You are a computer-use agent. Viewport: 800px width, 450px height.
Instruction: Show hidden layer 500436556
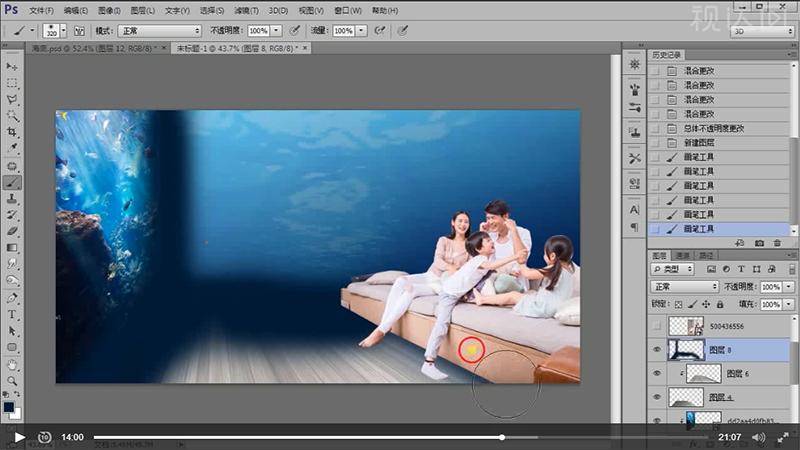(x=657, y=326)
